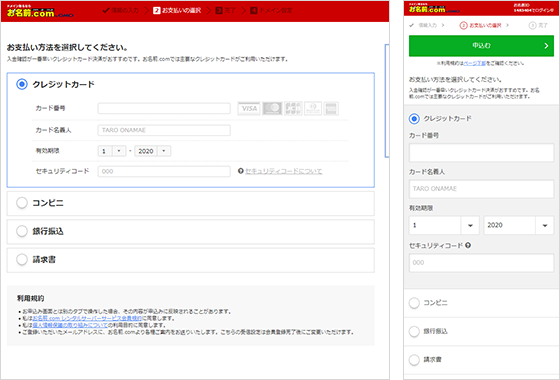Click the American Express card icon

coord(331,108)
